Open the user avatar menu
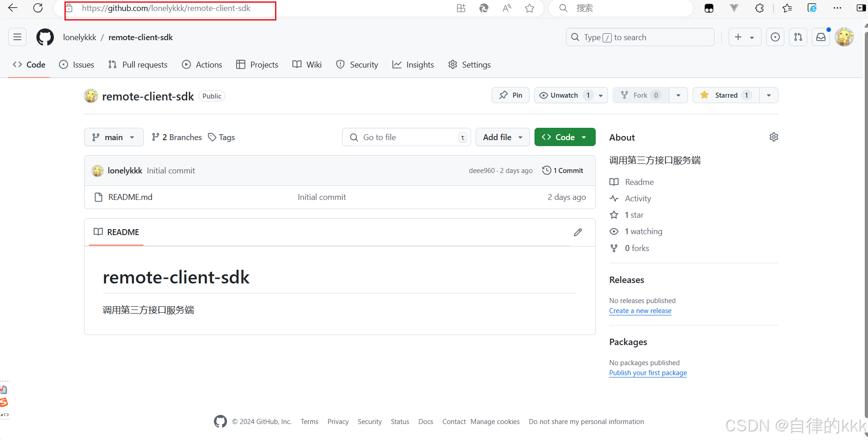 [x=844, y=37]
